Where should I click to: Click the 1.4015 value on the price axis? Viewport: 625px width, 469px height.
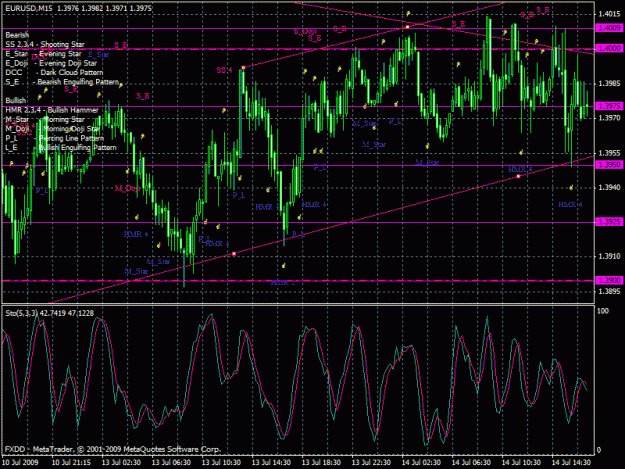pyautogui.click(x=609, y=14)
